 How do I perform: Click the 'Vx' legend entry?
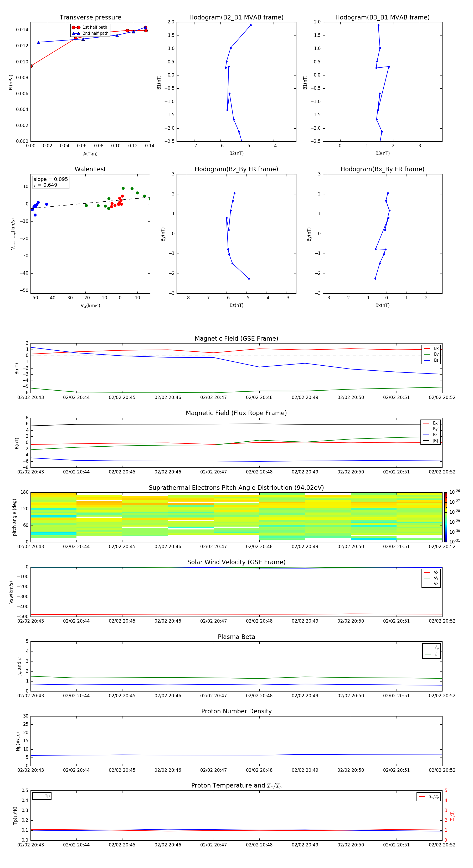(431, 572)
